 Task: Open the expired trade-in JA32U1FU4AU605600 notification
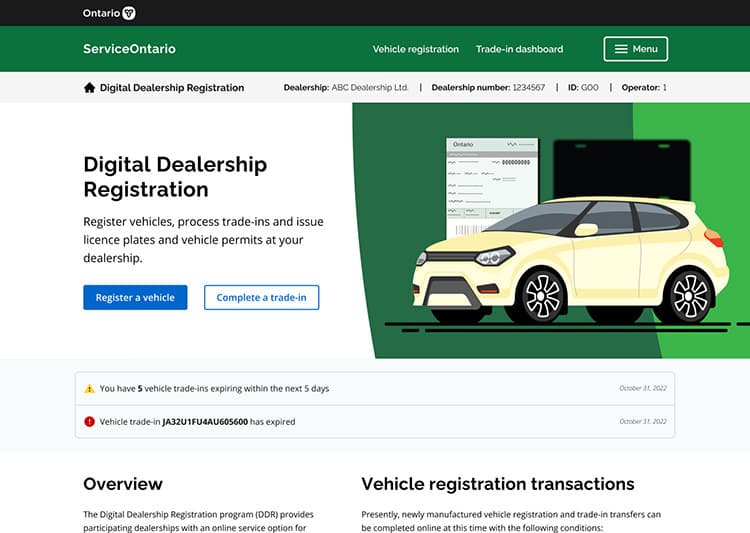point(375,422)
